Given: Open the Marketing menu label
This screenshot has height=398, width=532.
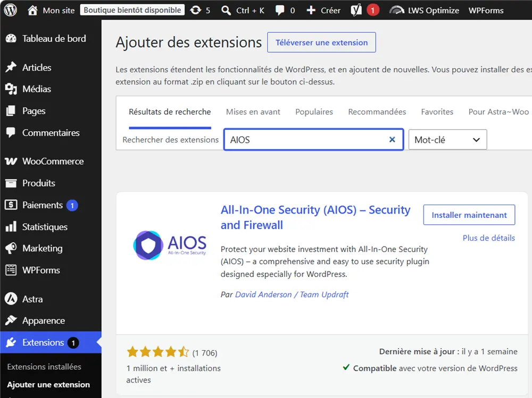Looking at the screenshot, I should pos(43,249).
